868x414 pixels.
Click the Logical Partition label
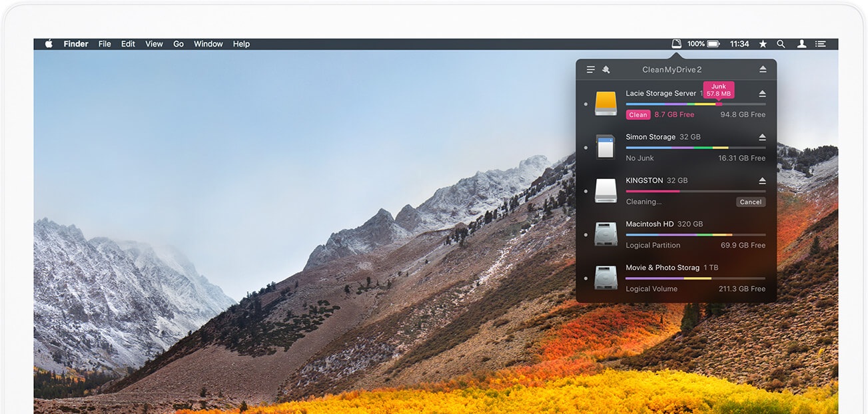point(653,245)
